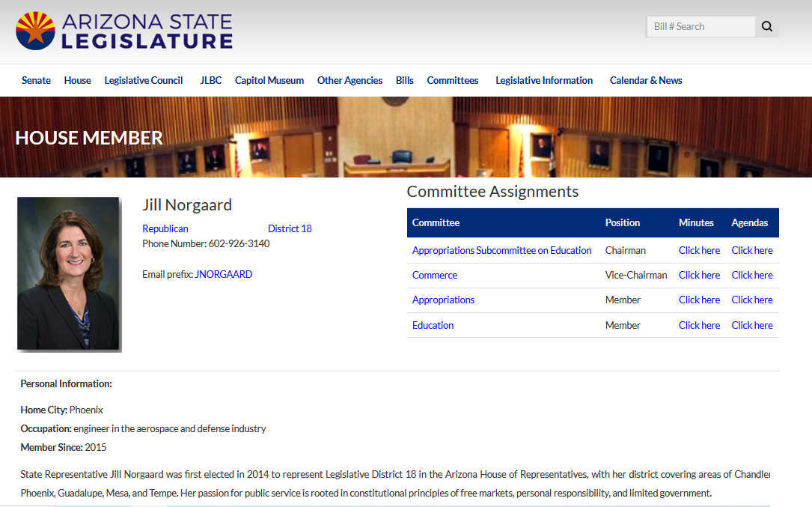The width and height of the screenshot is (812, 507).
Task: Follow the Republican party link
Action: (x=165, y=228)
